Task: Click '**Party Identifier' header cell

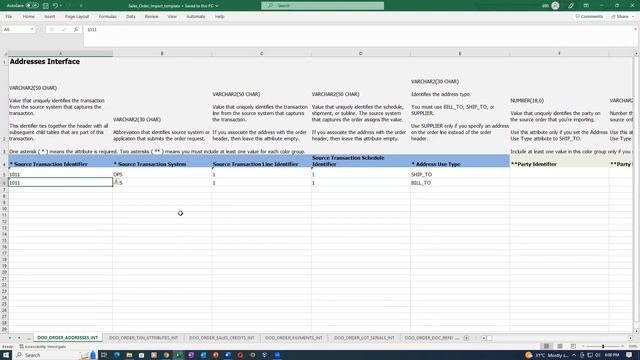Action: pos(559,161)
